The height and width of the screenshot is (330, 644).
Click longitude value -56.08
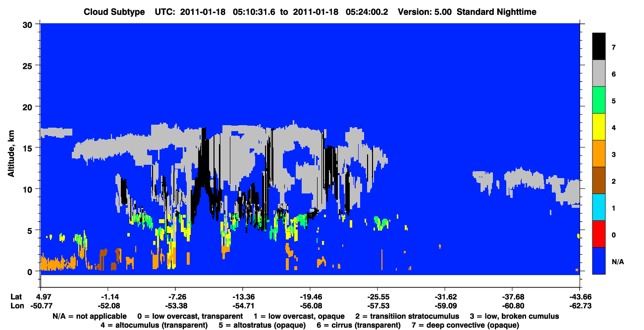(310, 305)
